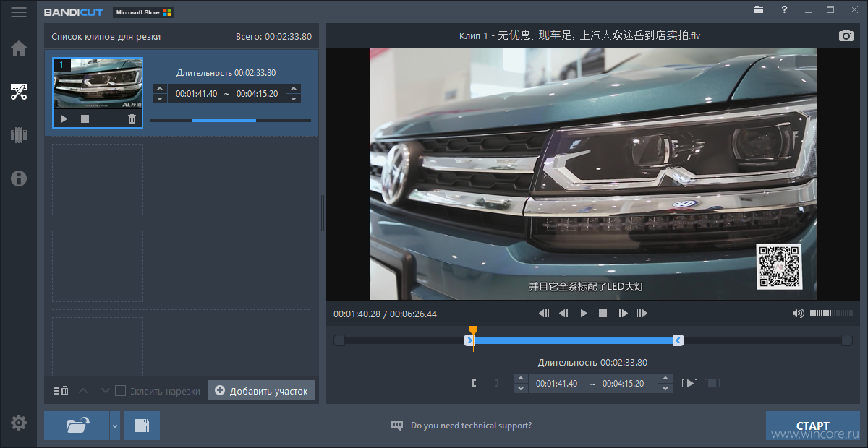Play the video in the preview player
868x448 pixels.
pyautogui.click(x=584, y=314)
